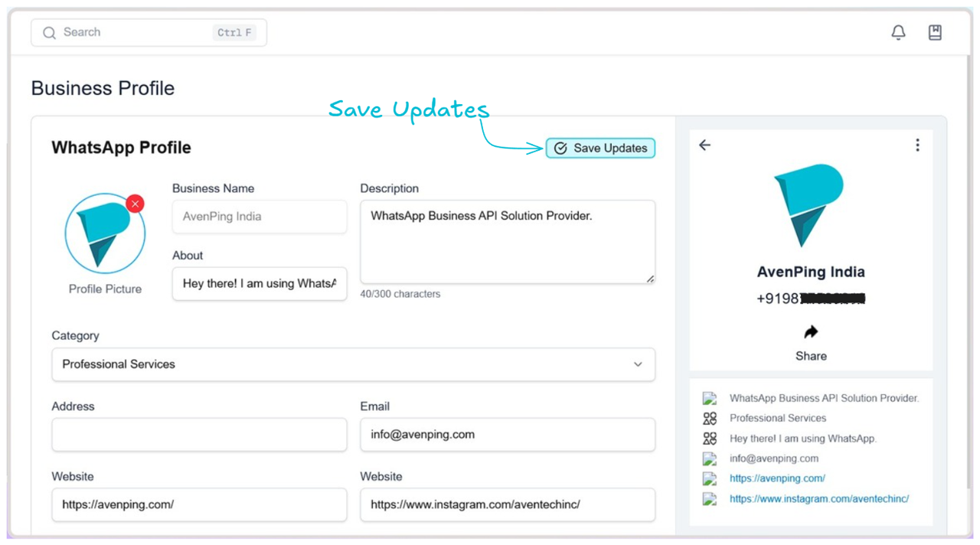Screen dimensions: 980x545
Task: Click the back arrow in preview panel
Action: click(x=704, y=145)
